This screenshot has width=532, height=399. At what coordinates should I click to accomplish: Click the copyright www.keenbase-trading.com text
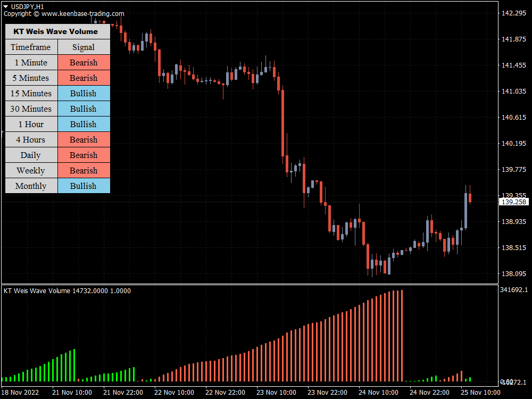pos(64,14)
